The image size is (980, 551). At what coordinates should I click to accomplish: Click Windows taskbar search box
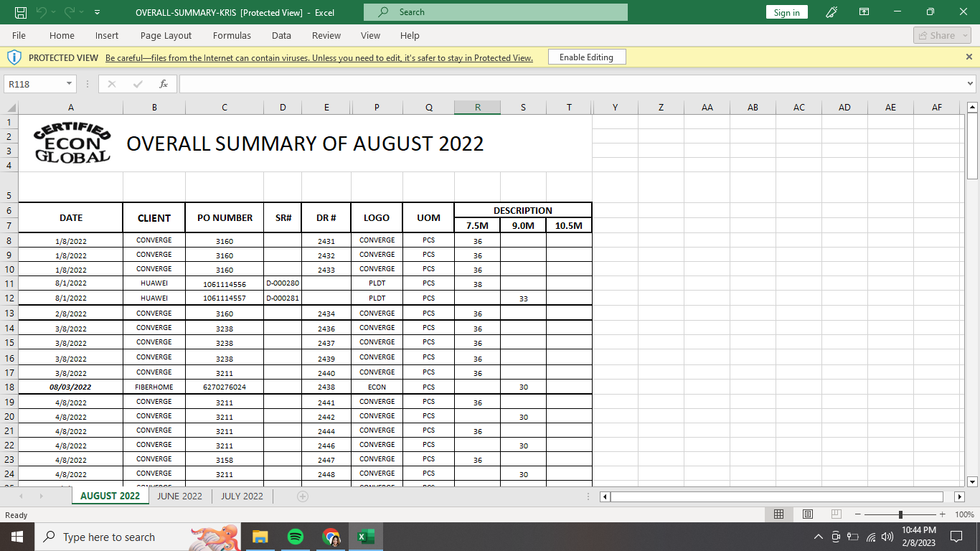click(138, 537)
